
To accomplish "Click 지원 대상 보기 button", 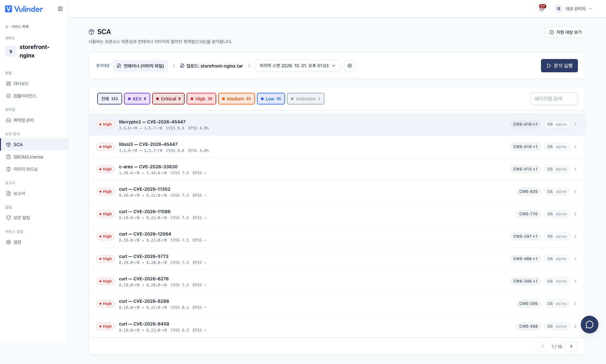I will tap(565, 32).
